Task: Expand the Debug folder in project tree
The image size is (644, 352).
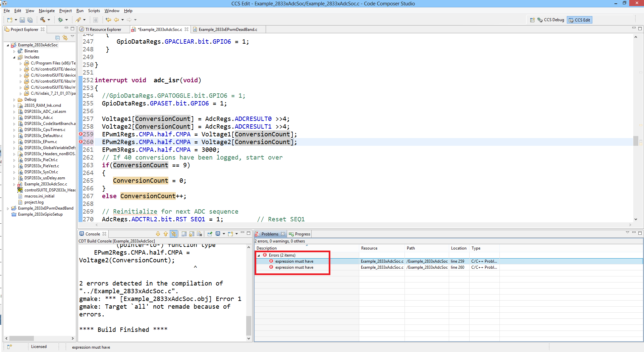Action: (x=14, y=100)
